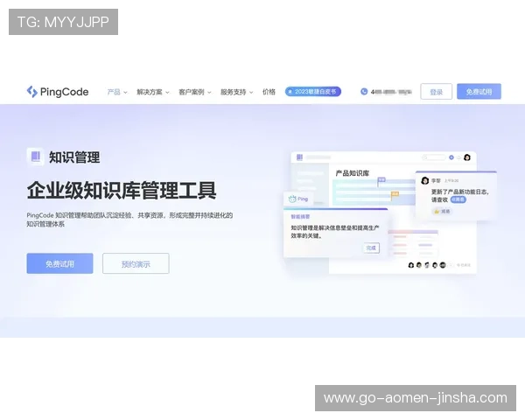Viewport: 525px width, 420px height.
Task: Click the 知识管理 book icon
Action: click(36, 157)
